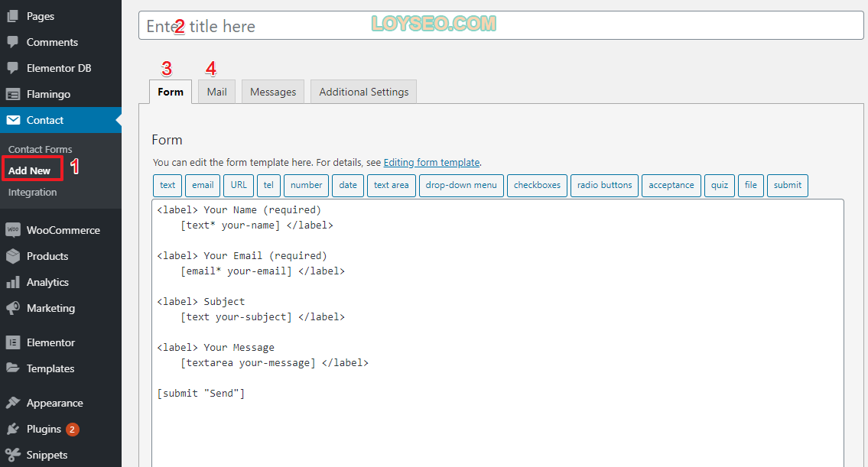This screenshot has width=868, height=467.
Task: Click the Templates folder icon
Action: [13, 368]
